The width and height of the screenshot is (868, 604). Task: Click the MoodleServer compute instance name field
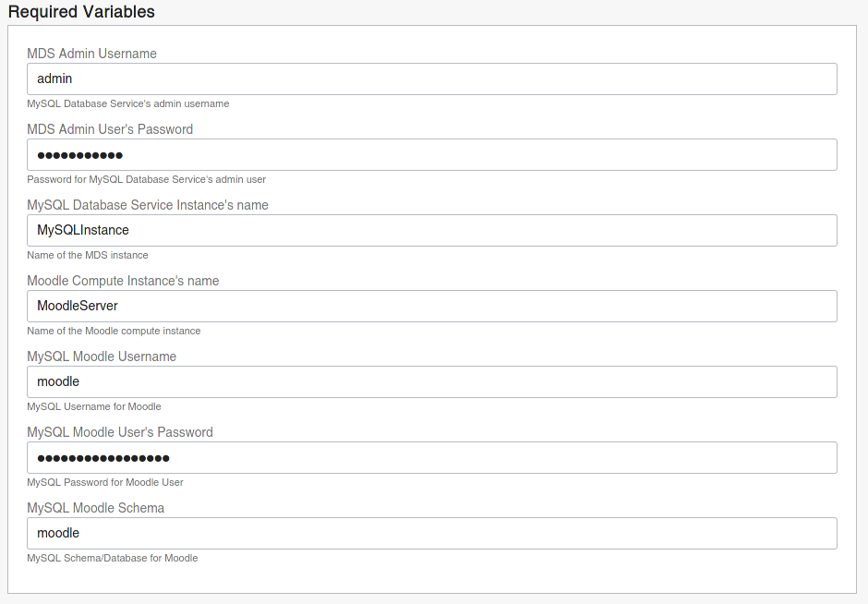(x=432, y=306)
